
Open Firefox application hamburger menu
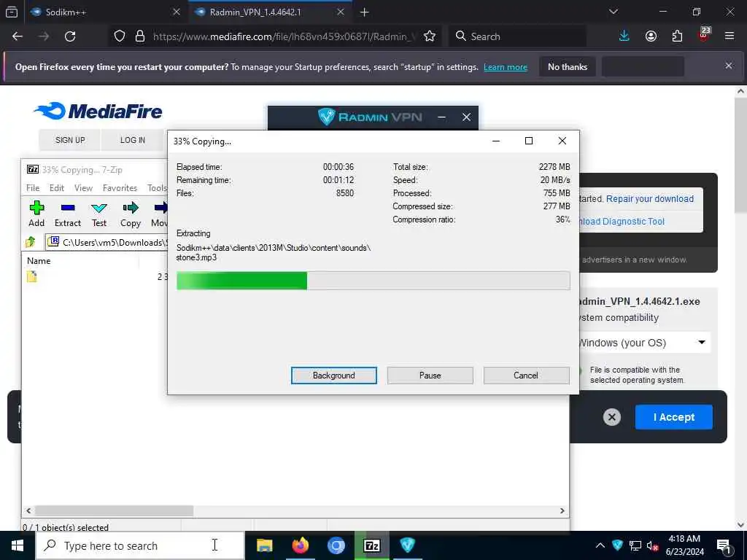(729, 36)
